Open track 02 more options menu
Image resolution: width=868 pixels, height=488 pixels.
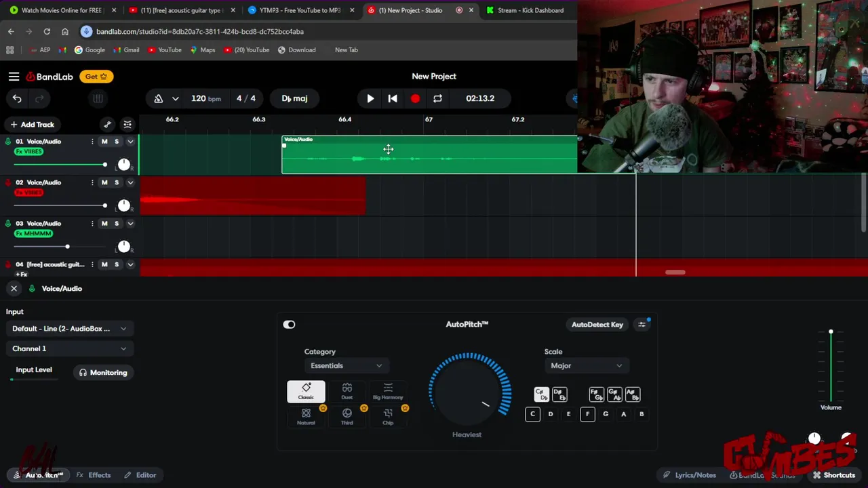92,182
